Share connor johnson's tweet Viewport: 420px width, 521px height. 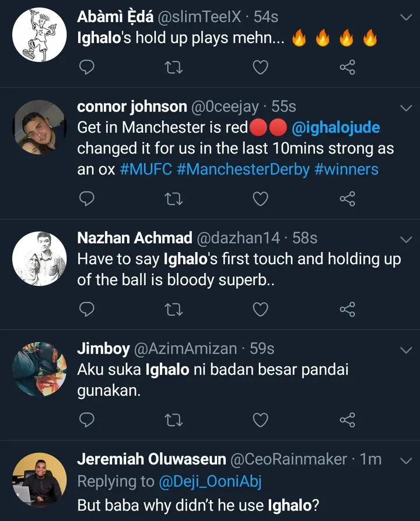347,199
